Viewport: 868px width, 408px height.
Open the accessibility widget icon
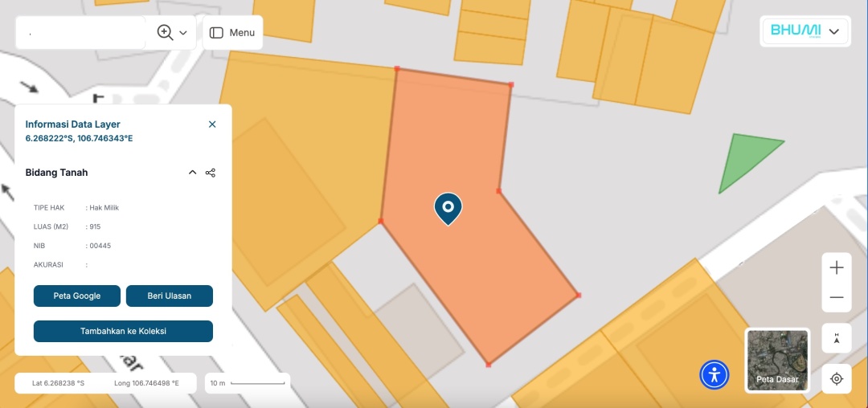714,375
